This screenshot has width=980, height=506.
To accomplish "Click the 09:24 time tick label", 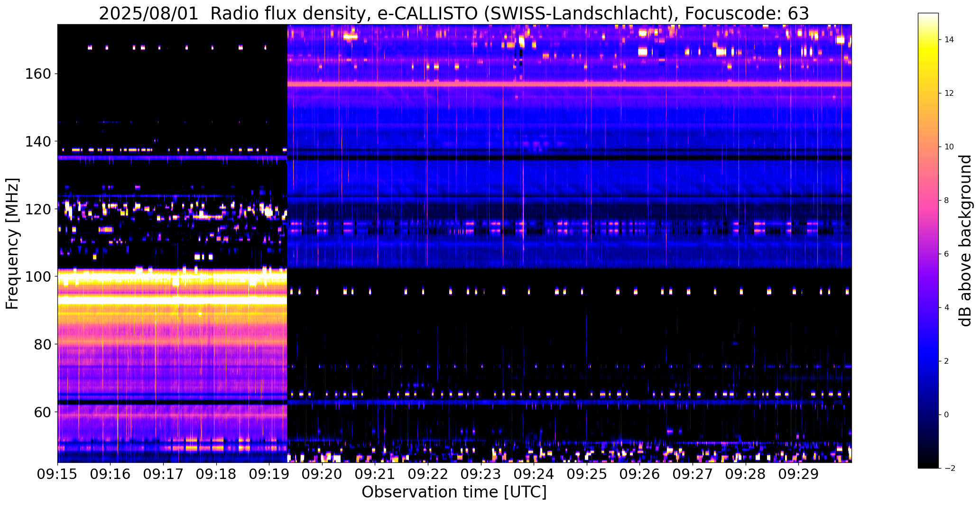I will coord(534,474).
